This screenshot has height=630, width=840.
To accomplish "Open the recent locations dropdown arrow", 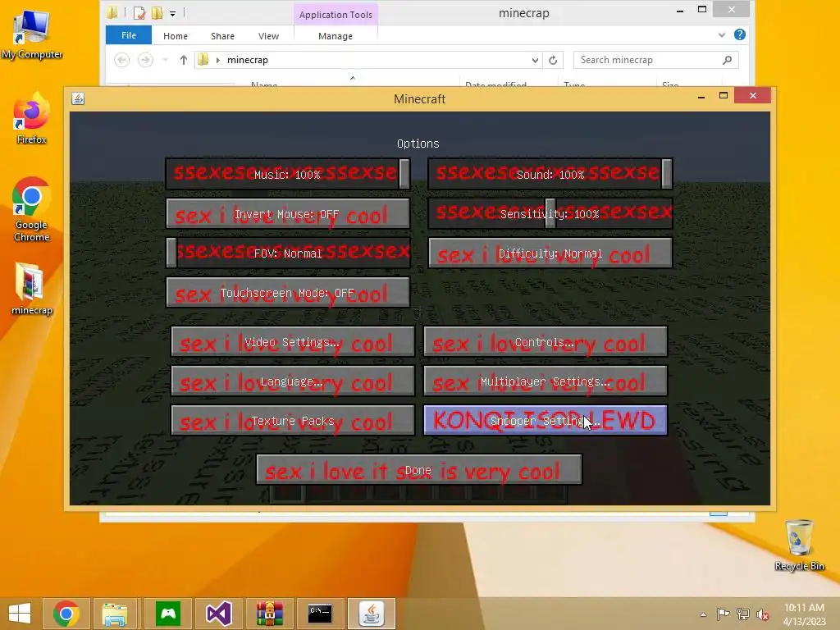I will click(x=165, y=60).
